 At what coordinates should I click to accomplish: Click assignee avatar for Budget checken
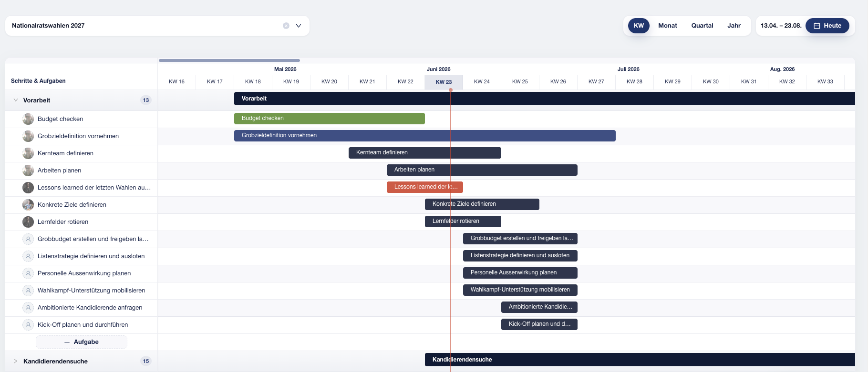(x=28, y=119)
